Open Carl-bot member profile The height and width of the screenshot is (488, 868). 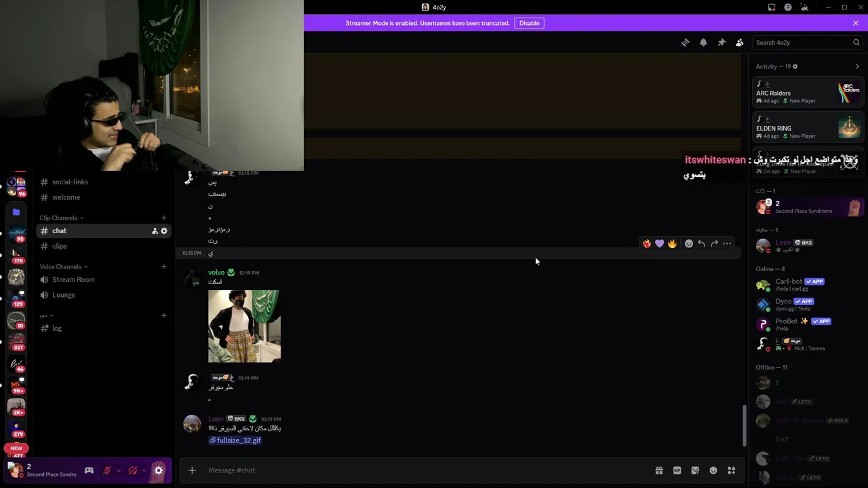807,285
